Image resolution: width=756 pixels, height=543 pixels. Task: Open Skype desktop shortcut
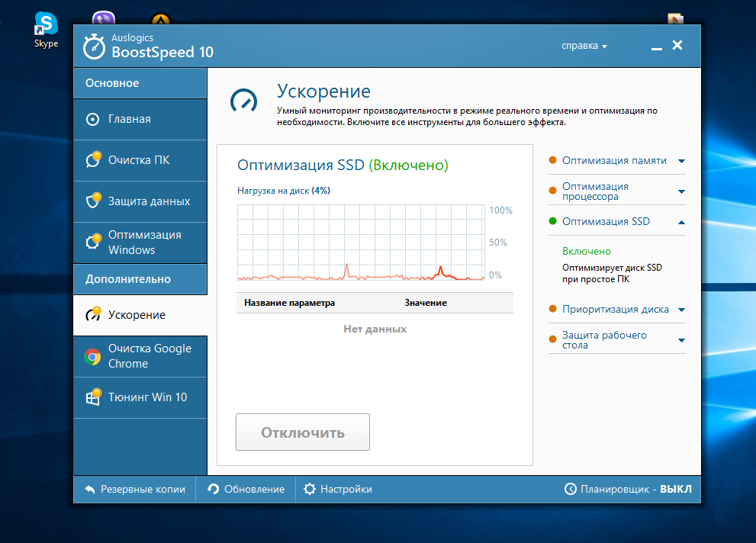tap(46, 30)
